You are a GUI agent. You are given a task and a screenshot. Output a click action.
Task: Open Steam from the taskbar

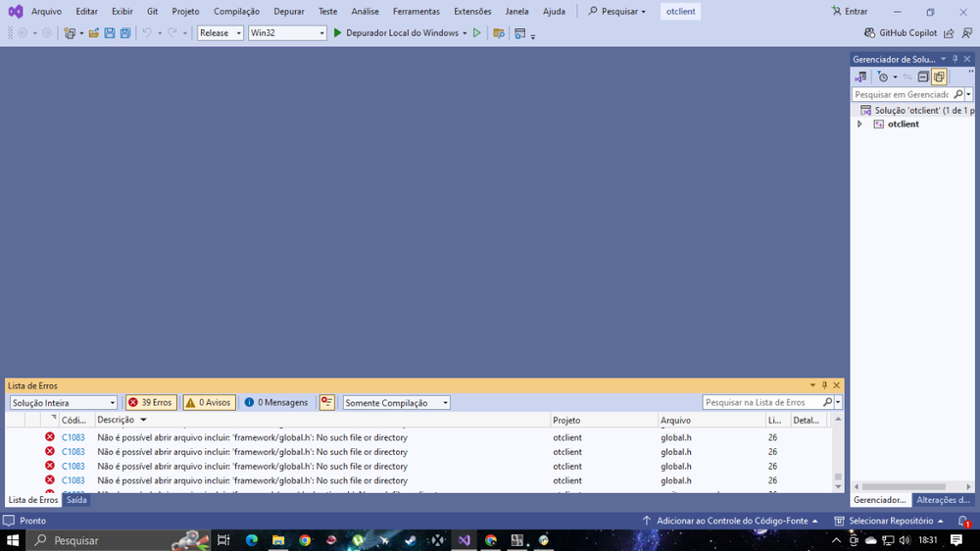coord(411,540)
